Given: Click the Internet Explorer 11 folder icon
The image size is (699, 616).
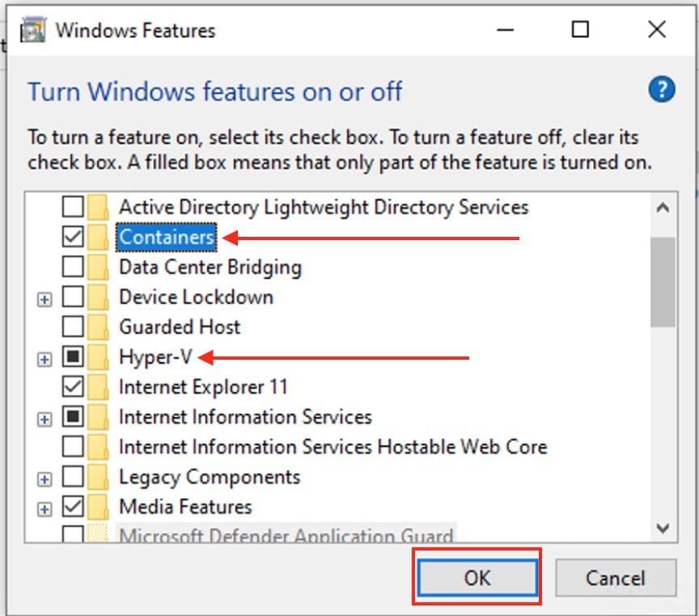Looking at the screenshot, I should (98, 386).
